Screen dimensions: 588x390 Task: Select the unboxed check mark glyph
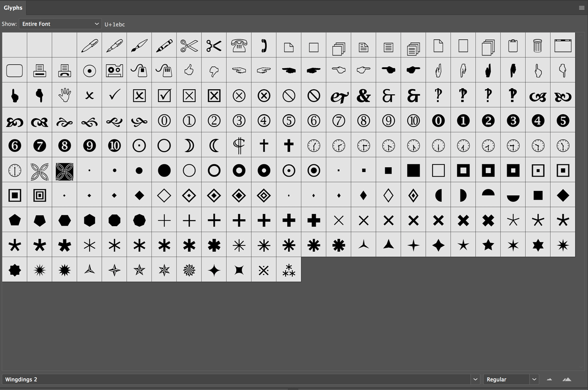click(115, 96)
